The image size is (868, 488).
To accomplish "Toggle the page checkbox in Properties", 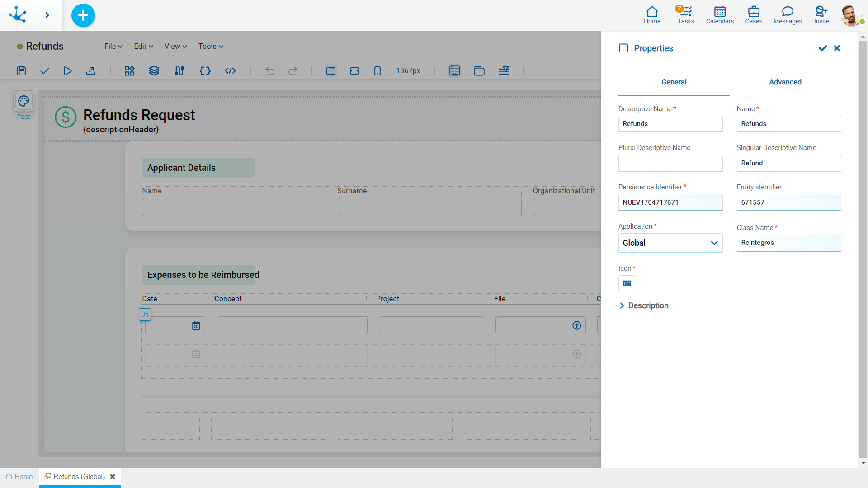I will [x=623, y=48].
